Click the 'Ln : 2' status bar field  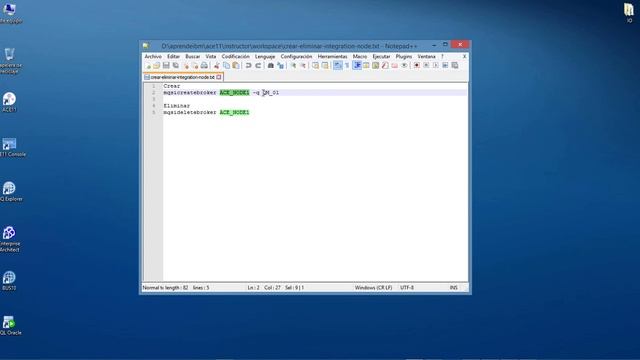253,288
